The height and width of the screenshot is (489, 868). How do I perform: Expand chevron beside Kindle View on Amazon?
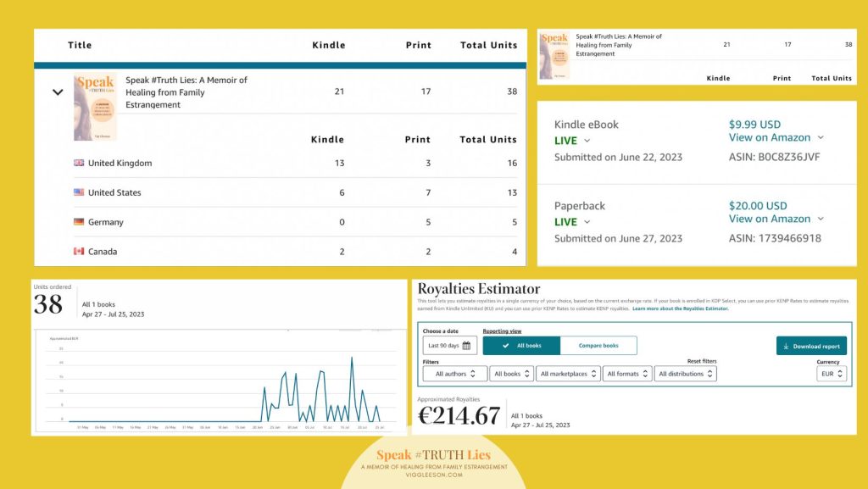pyautogui.click(x=821, y=138)
